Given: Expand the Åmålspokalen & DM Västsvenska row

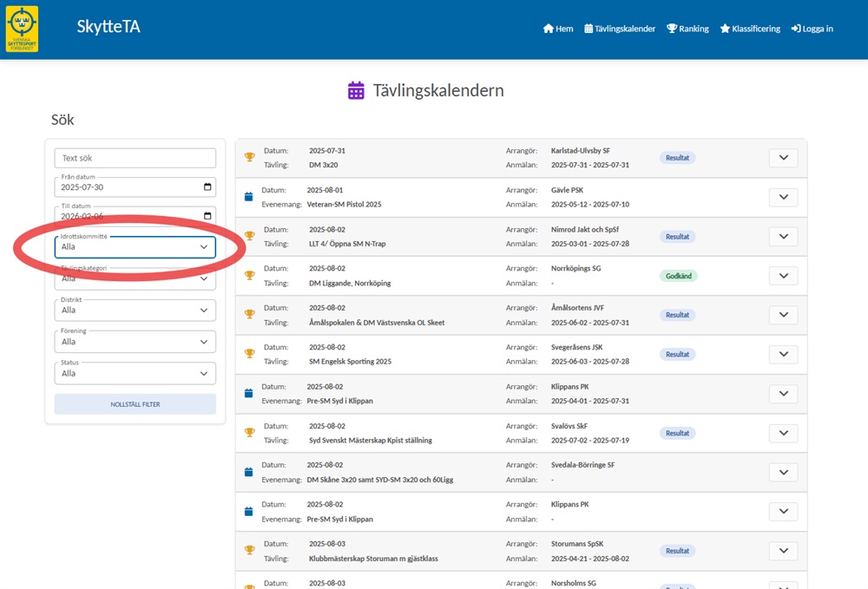Looking at the screenshot, I should 783,315.
